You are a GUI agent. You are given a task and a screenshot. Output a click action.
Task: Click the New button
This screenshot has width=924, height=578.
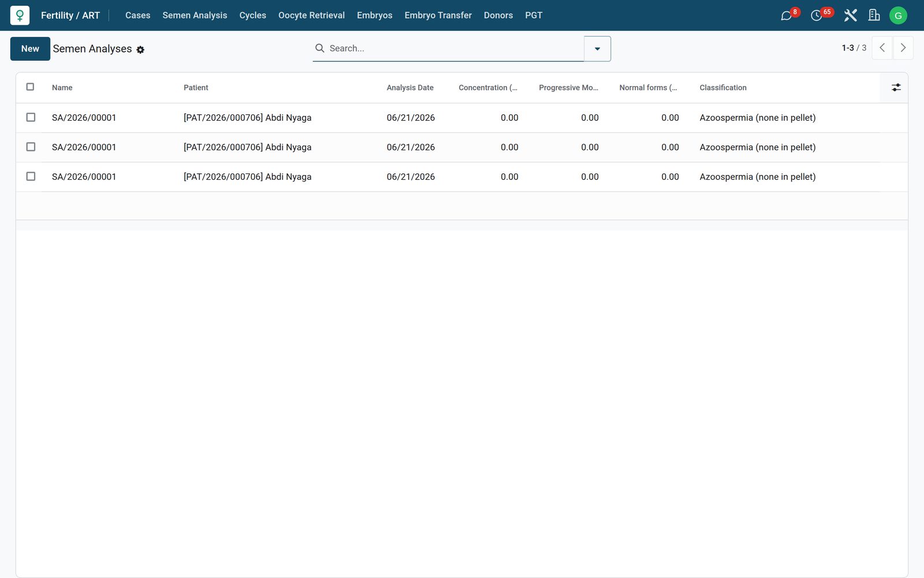click(30, 49)
